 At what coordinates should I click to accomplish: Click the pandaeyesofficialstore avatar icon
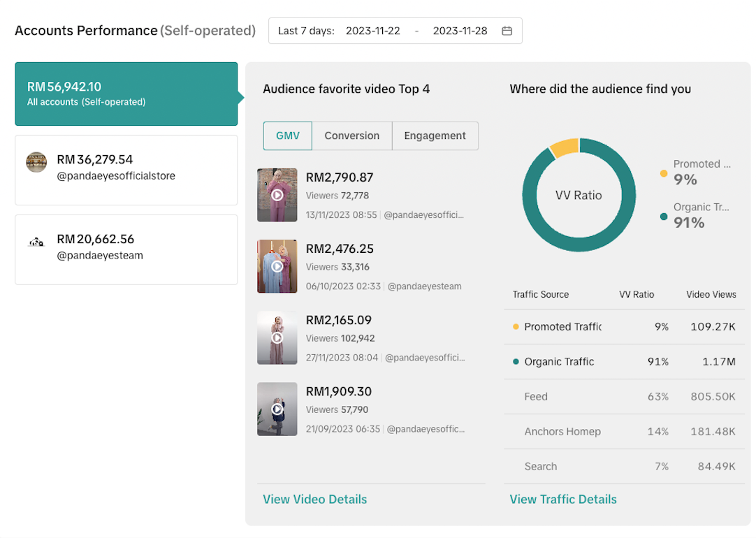tap(36, 162)
